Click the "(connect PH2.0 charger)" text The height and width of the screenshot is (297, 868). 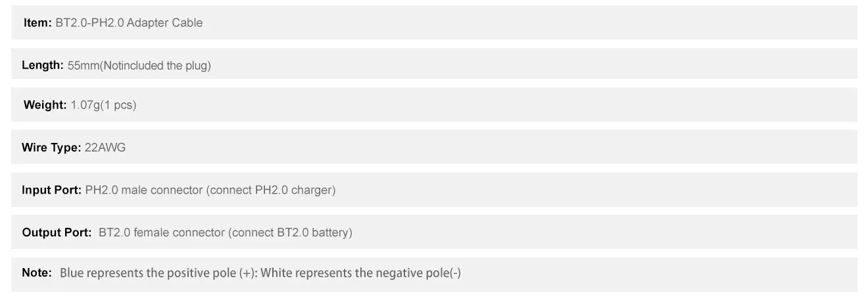(271, 190)
